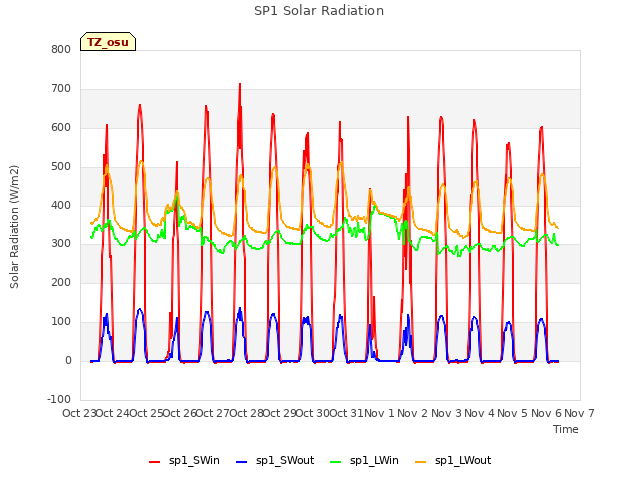The width and height of the screenshot is (640, 480).
Task: Click the Nov 5 x-axis tick label
Action: point(512,413)
